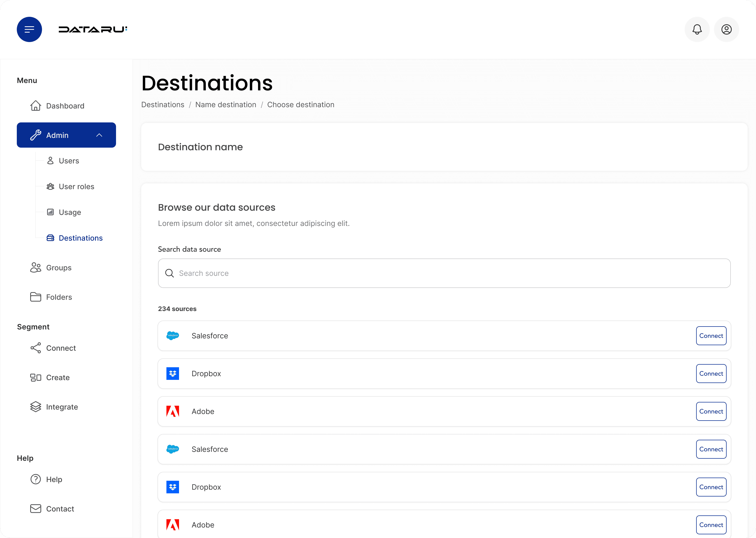Select Users in Admin submenu

(69, 161)
